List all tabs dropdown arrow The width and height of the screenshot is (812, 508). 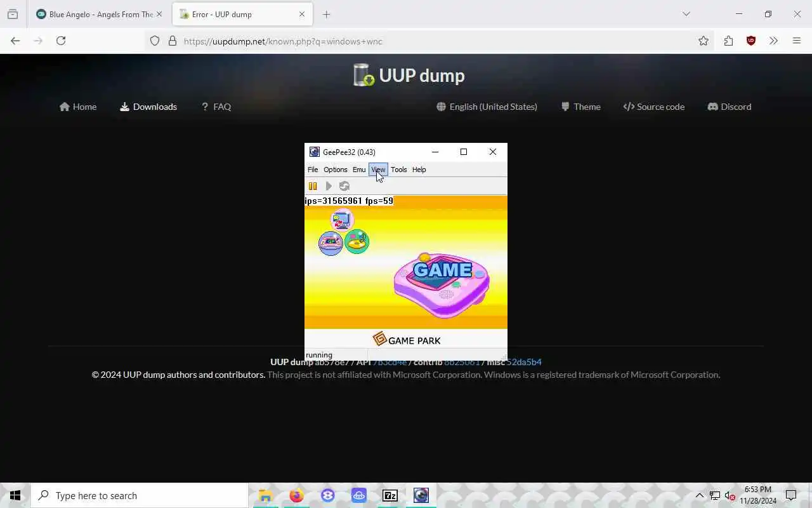click(x=686, y=14)
